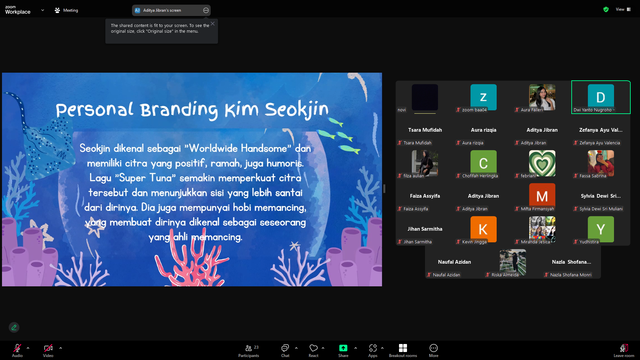The image size is (640, 360).
Task: Click the muted mic icon on Tsara Mufidah
Action: pos(400,142)
